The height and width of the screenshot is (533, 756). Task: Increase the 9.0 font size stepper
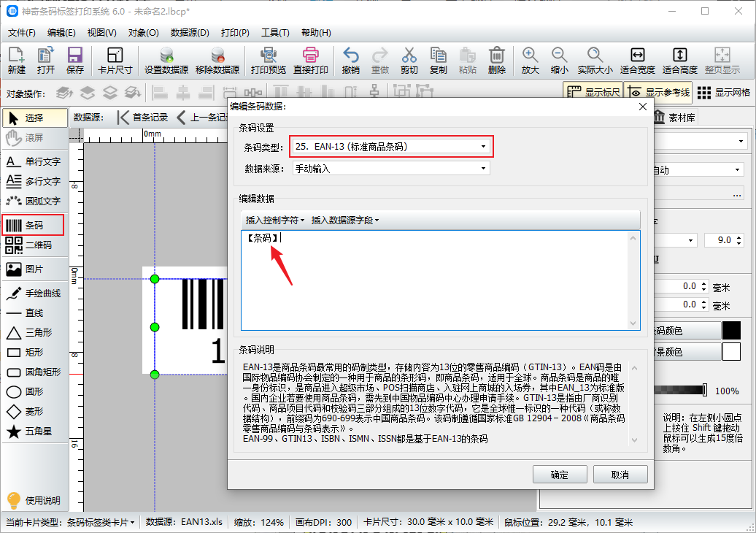(739, 237)
